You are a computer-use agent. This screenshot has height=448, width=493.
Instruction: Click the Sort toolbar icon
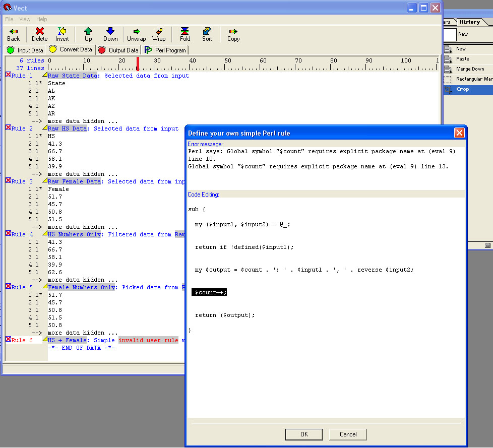click(x=207, y=31)
